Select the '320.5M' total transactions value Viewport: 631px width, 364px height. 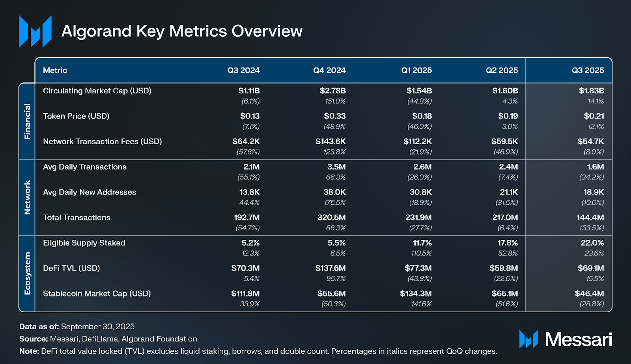pos(332,217)
